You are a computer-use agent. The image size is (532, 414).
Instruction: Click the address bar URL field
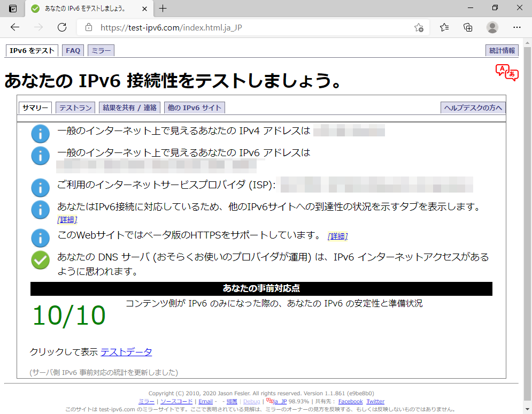point(241,27)
